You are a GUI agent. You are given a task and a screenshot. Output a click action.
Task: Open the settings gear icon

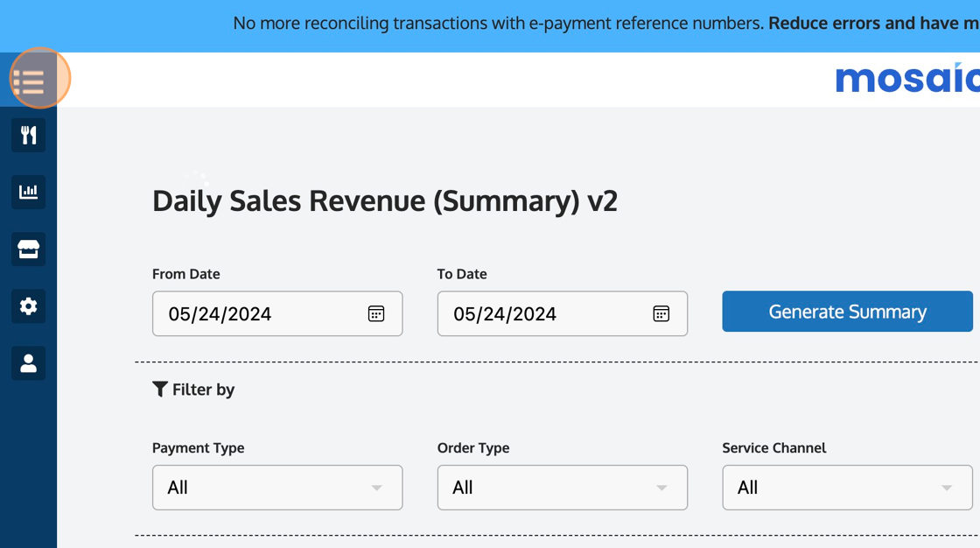click(29, 306)
